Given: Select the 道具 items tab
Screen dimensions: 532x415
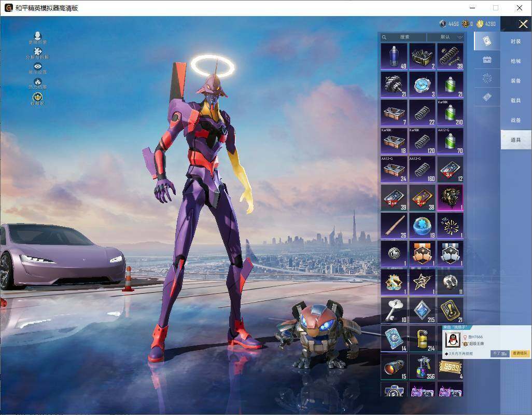Looking at the screenshot, I should pos(516,140).
